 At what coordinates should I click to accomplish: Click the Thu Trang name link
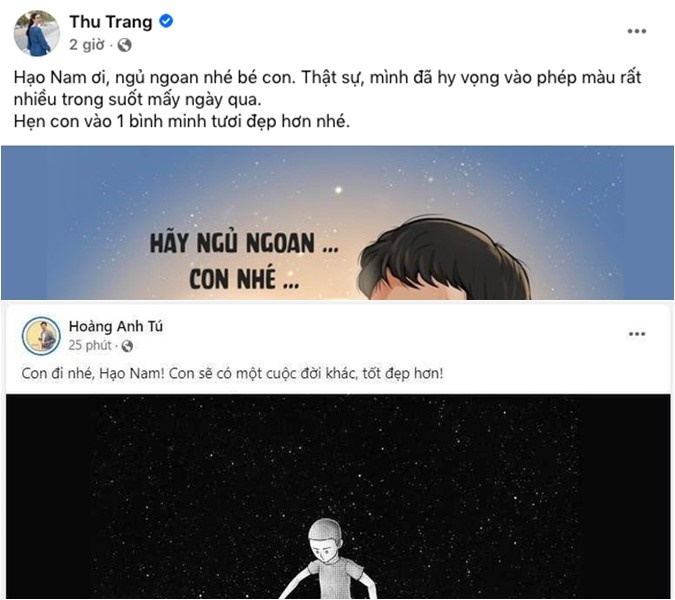click(x=111, y=22)
